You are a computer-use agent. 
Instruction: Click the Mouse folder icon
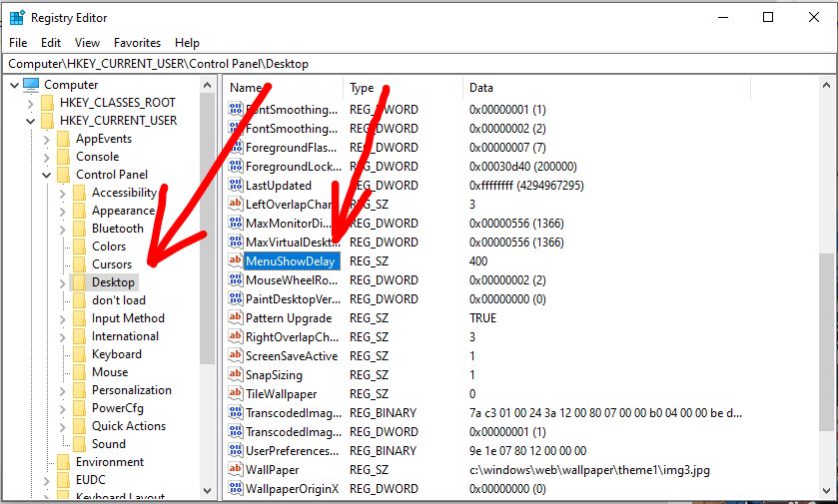click(x=79, y=372)
